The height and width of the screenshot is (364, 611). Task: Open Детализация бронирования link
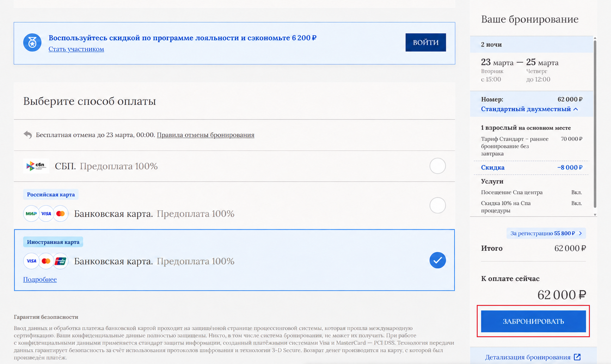(528, 357)
